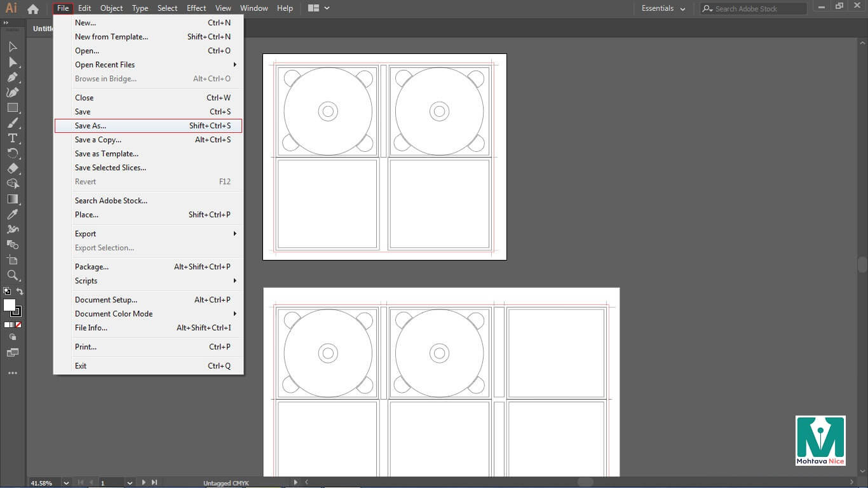Select the Selection tool arrow
Viewport: 868px width, 488px height.
pyautogui.click(x=12, y=46)
